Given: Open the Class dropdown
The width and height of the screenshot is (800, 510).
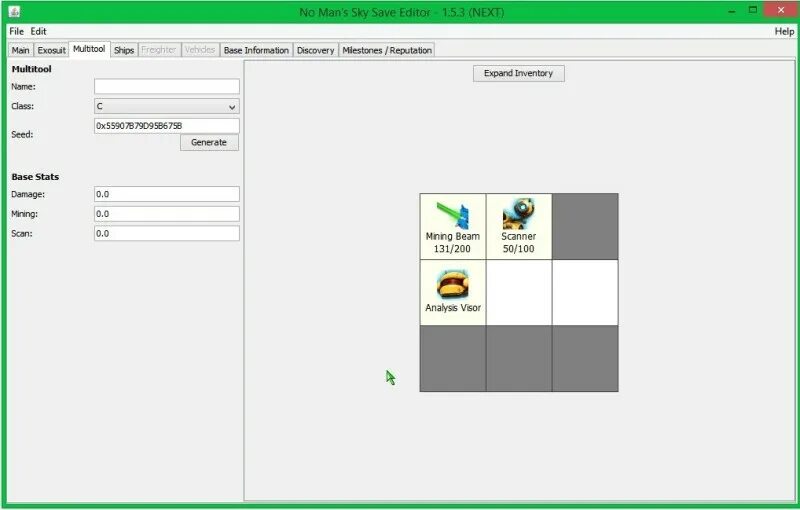Looking at the screenshot, I should tap(166, 107).
